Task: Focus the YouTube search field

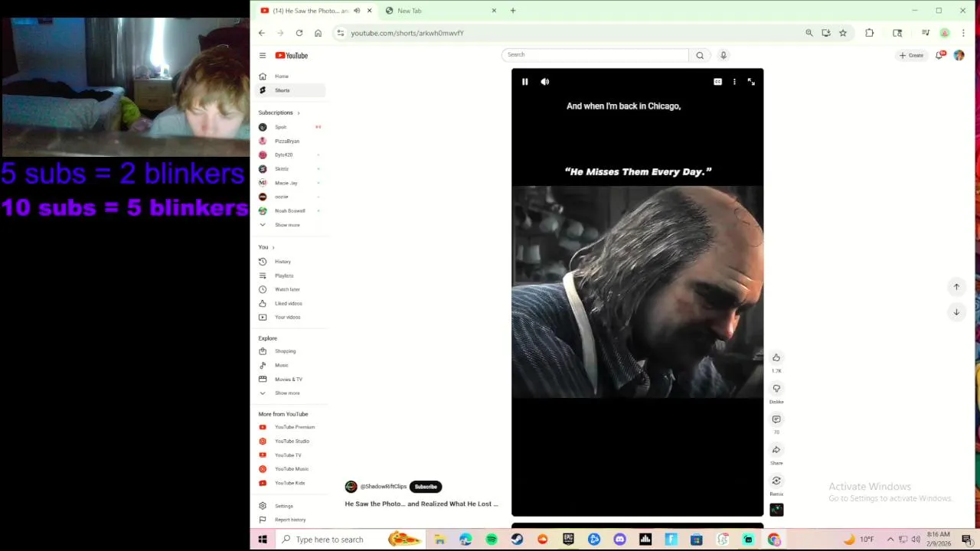Action: pyautogui.click(x=595, y=54)
